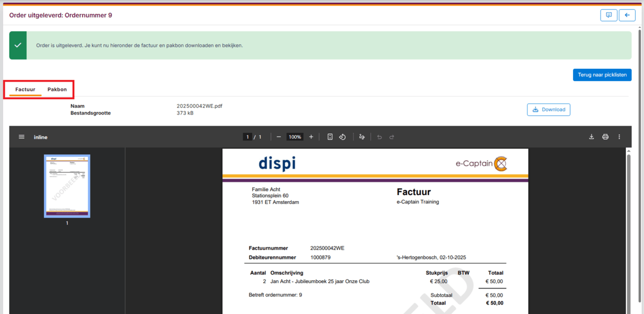This screenshot has width=644, height=314.
Task: Download PDF from viewer toolbar
Action: [x=591, y=137]
